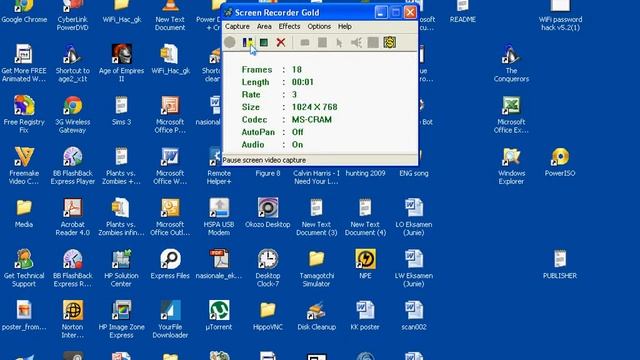The height and width of the screenshot is (360, 640).
Task: Minimize the Screen Recorder Gold window
Action: [381, 13]
